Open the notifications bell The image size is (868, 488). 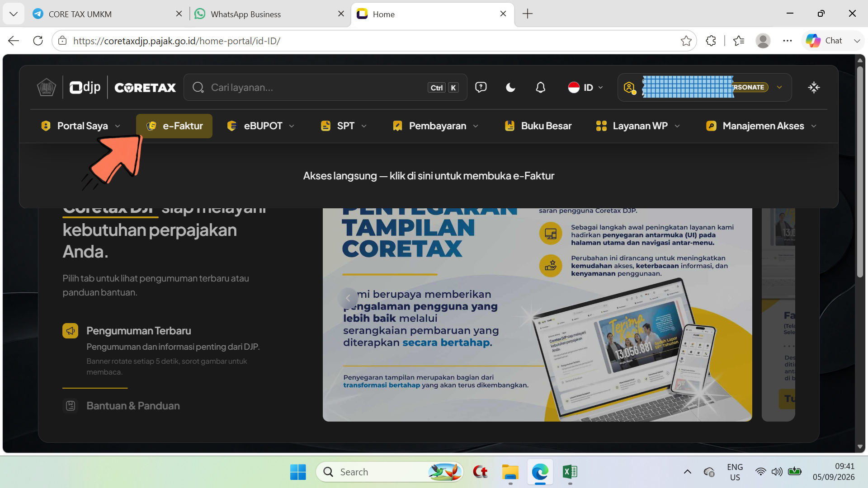(x=540, y=87)
